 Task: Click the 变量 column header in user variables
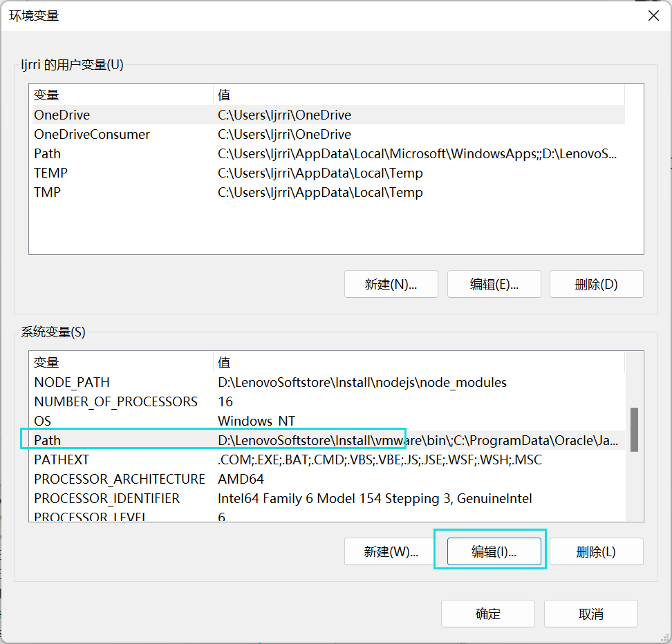[x=122, y=95]
